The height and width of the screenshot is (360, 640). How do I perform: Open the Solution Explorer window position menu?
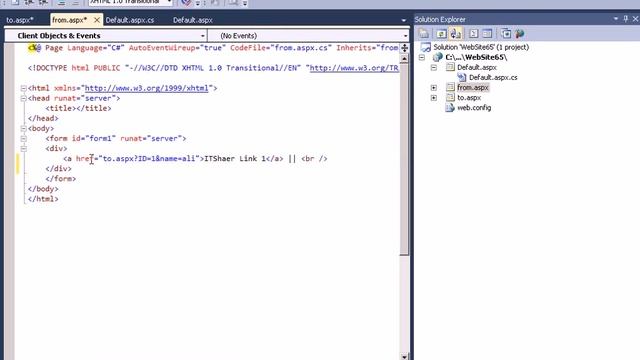[x=616, y=19]
